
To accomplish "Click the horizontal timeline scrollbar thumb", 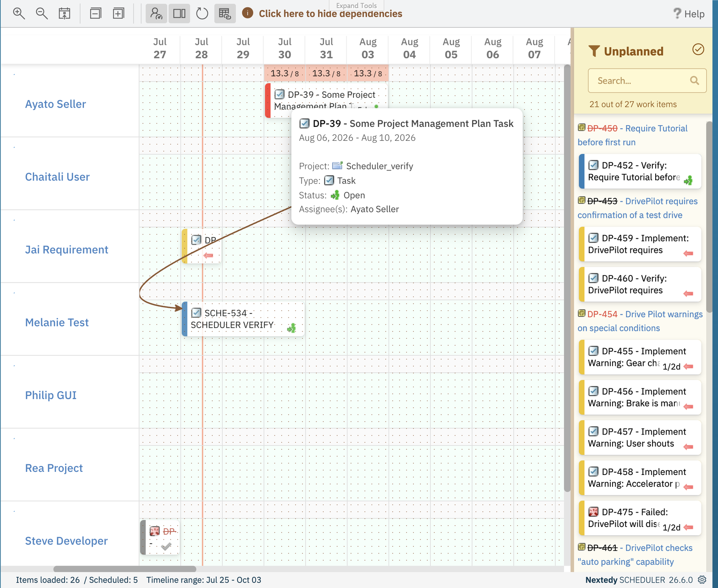I will click(x=125, y=569).
